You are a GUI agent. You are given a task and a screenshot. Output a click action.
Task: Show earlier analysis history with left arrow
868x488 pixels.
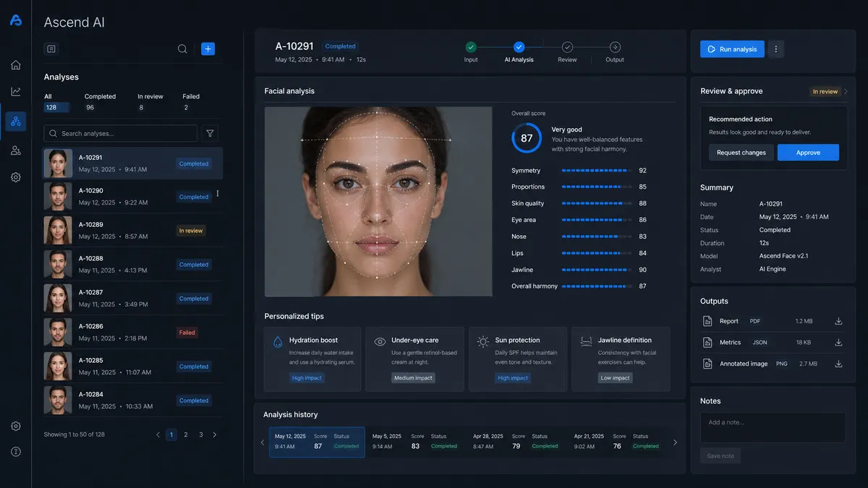[263, 442]
